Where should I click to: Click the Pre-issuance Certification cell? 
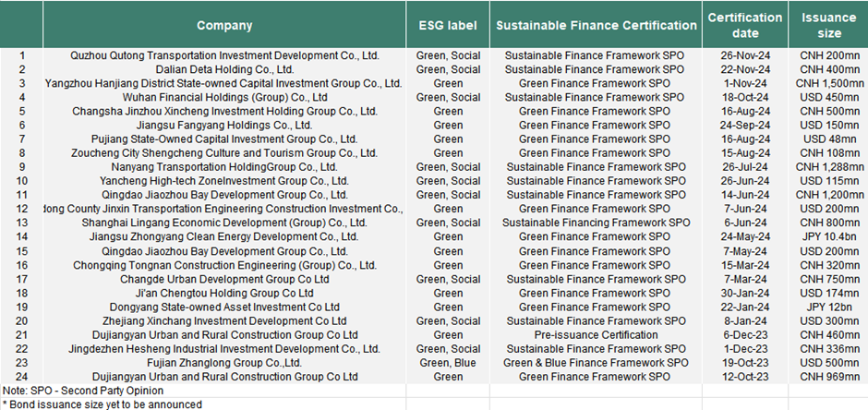click(x=596, y=335)
